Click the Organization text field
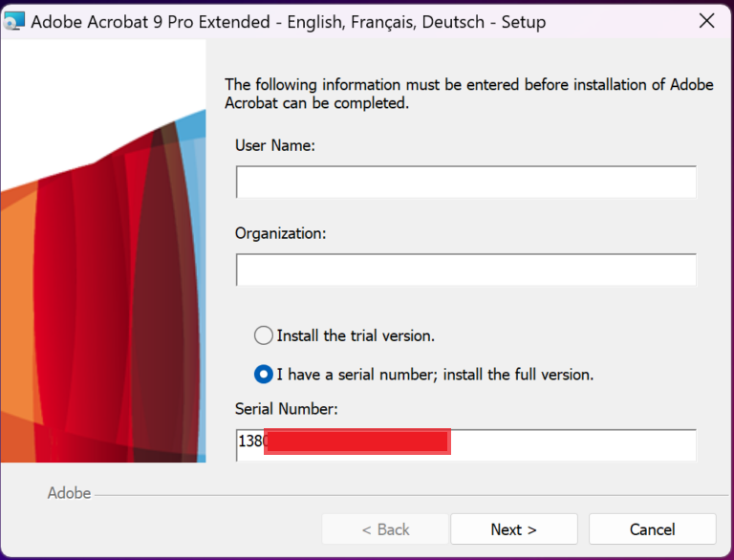Screen dimensions: 734x560 [x=465, y=269]
